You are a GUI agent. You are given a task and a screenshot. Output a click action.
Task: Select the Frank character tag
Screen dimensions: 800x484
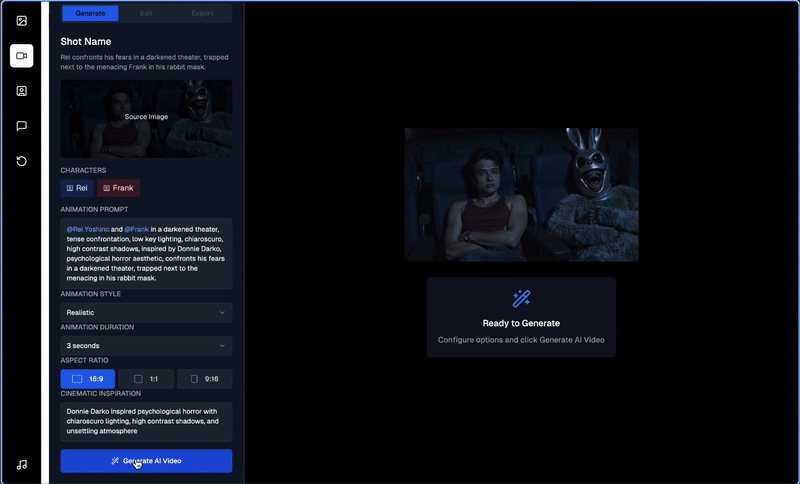[119, 188]
